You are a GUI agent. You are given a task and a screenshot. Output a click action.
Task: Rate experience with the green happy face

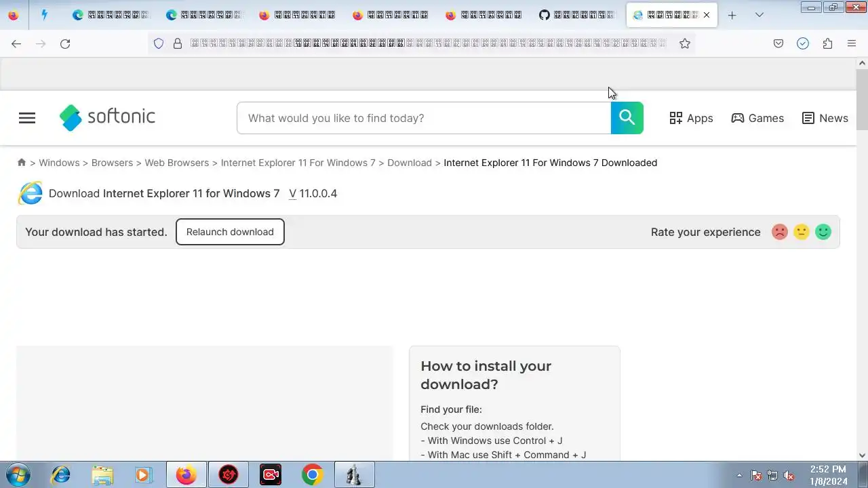[823, 232]
